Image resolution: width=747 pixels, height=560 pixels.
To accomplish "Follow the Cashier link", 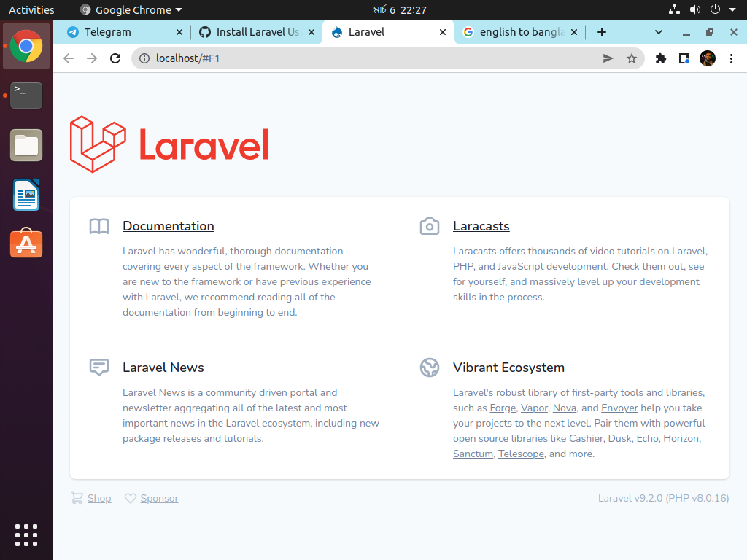I will (586, 438).
